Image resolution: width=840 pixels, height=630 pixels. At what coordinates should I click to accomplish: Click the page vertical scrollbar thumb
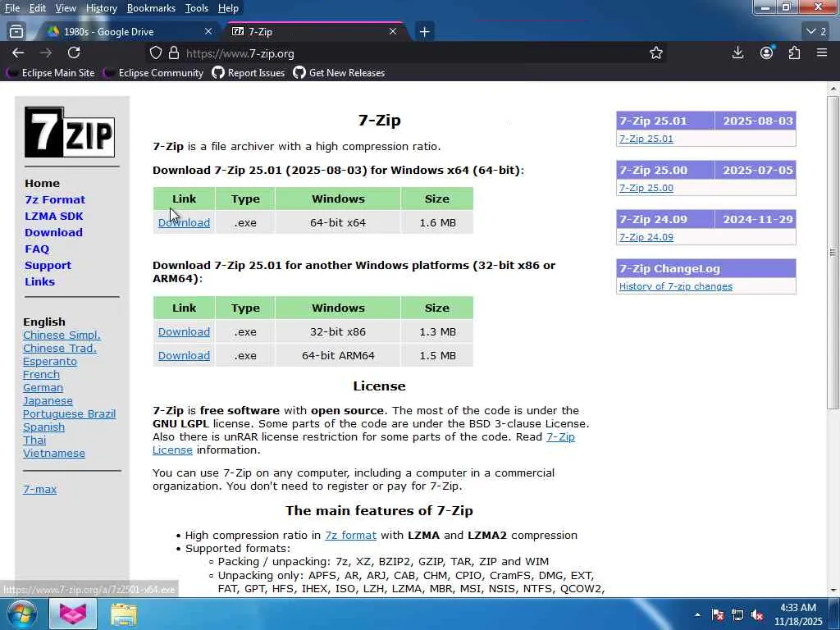[833, 252]
